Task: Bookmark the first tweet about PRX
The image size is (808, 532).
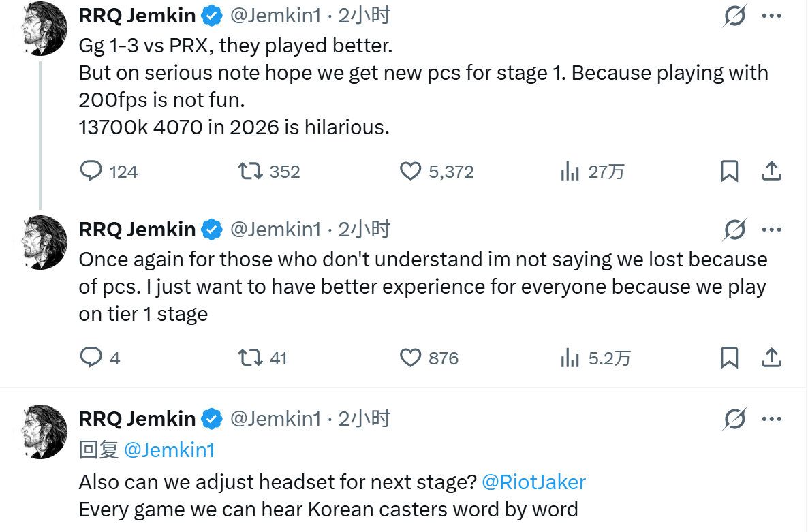Action: point(729,171)
